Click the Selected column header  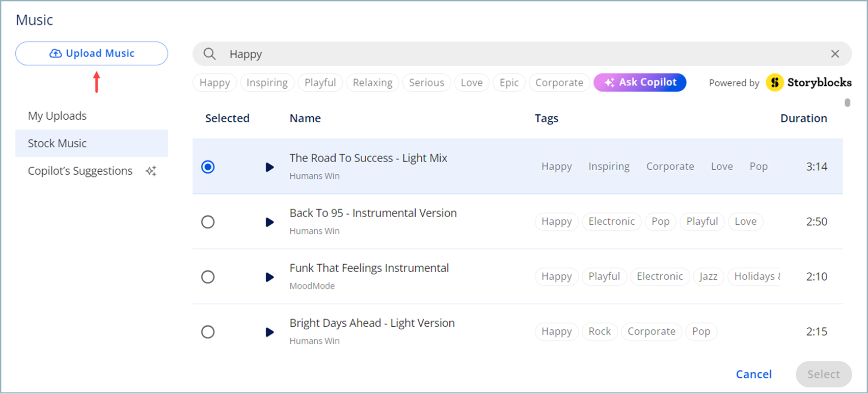(227, 118)
